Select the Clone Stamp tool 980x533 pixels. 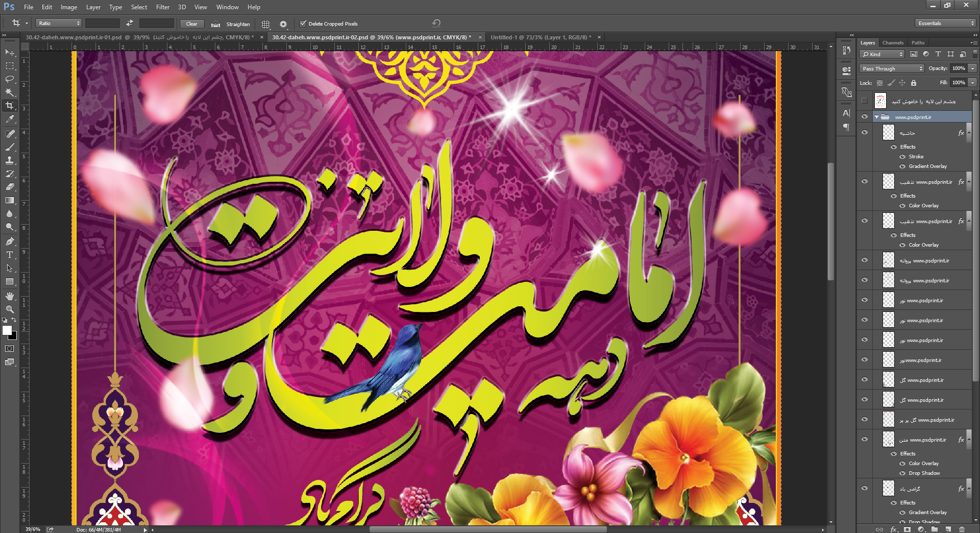tap(10, 160)
